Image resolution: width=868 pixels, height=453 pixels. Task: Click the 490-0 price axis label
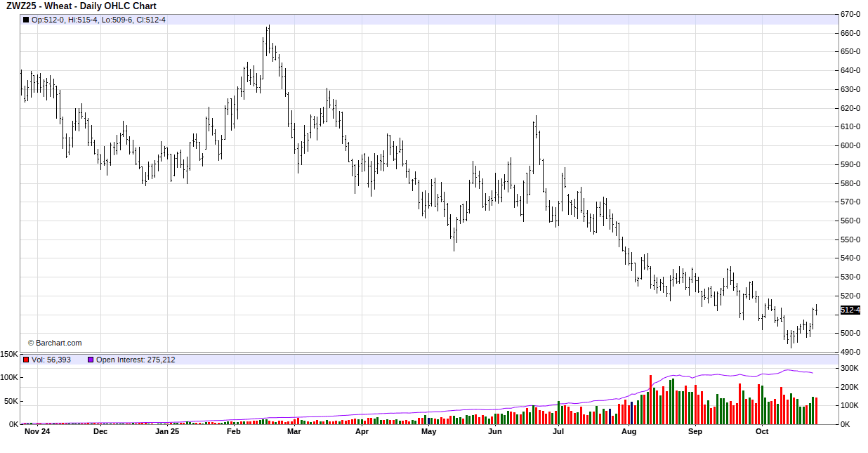click(851, 352)
